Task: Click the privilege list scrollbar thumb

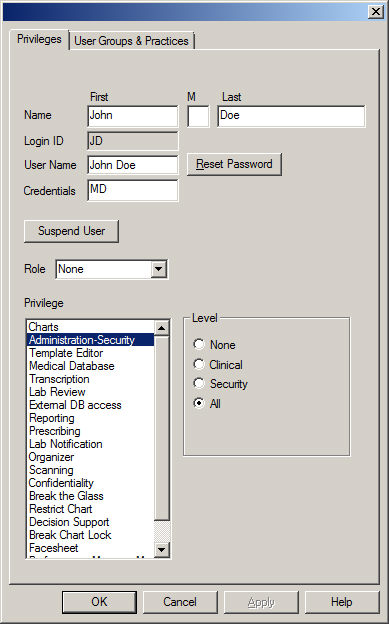Action: click(162, 428)
